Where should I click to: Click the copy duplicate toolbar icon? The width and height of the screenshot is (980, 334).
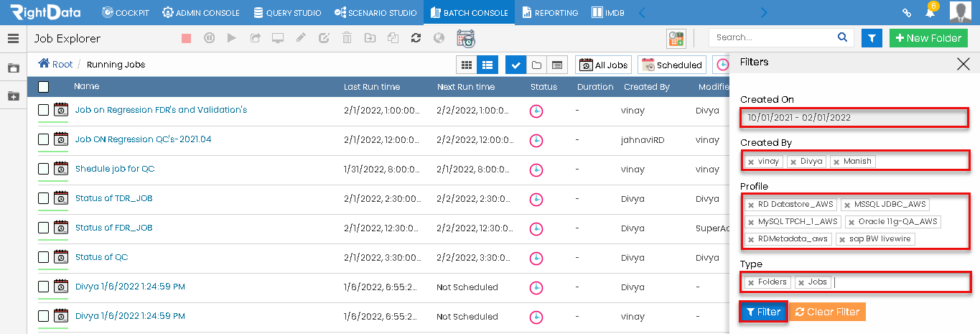coord(393,38)
